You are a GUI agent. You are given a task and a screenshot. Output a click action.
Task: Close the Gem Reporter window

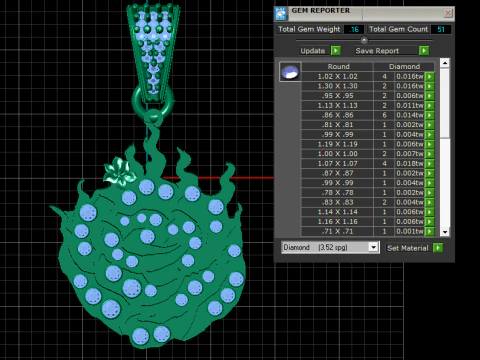448,13
